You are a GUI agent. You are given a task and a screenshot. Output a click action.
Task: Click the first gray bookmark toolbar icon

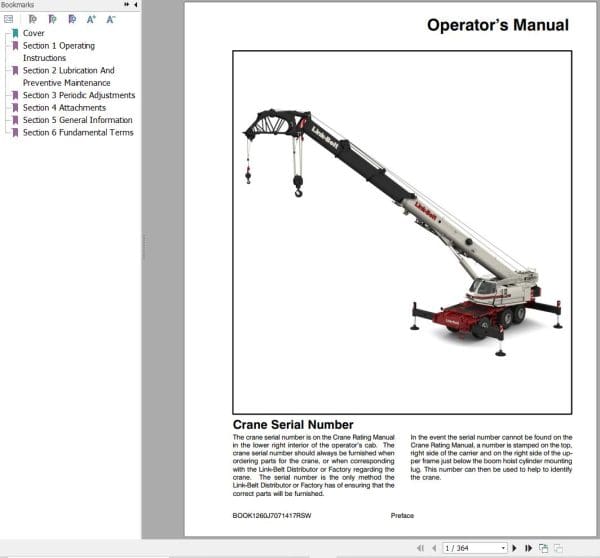tap(33, 19)
